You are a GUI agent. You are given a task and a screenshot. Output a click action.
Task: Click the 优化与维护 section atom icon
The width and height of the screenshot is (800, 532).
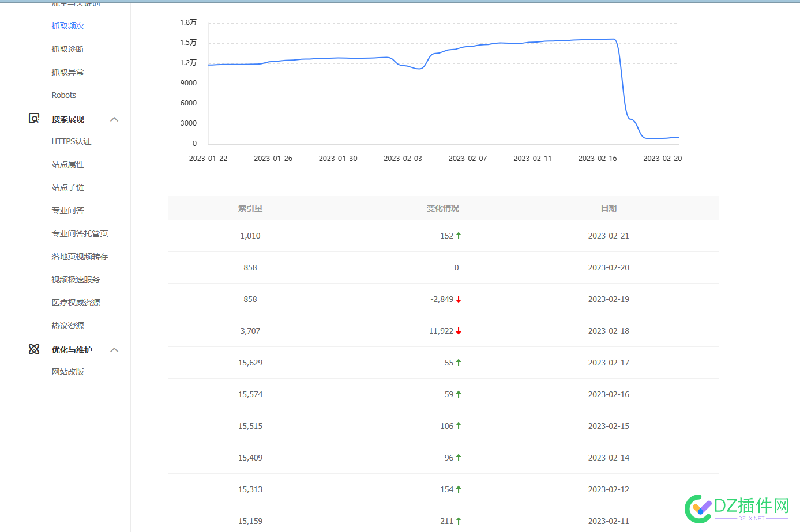pyautogui.click(x=34, y=349)
